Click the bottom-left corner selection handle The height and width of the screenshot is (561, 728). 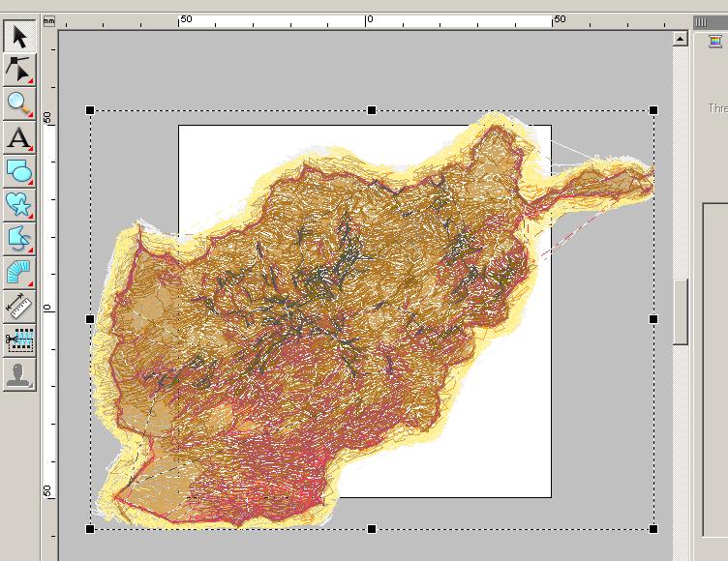[90, 529]
